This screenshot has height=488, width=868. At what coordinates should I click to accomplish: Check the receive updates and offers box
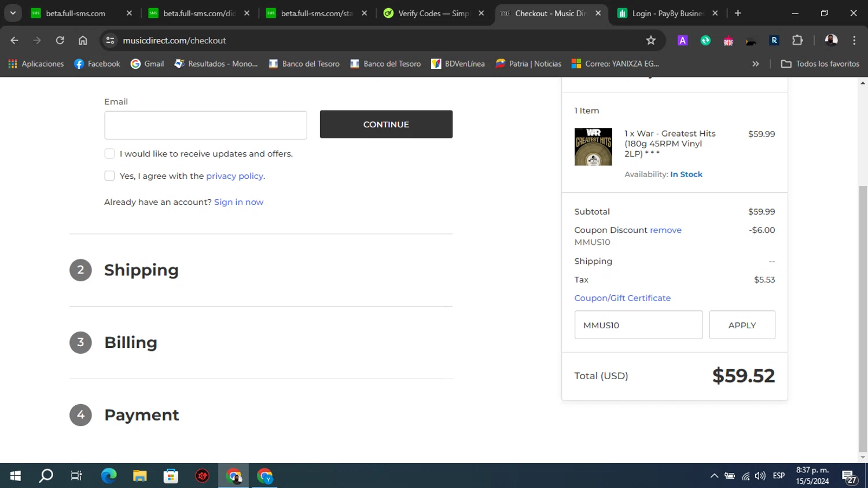(x=109, y=153)
